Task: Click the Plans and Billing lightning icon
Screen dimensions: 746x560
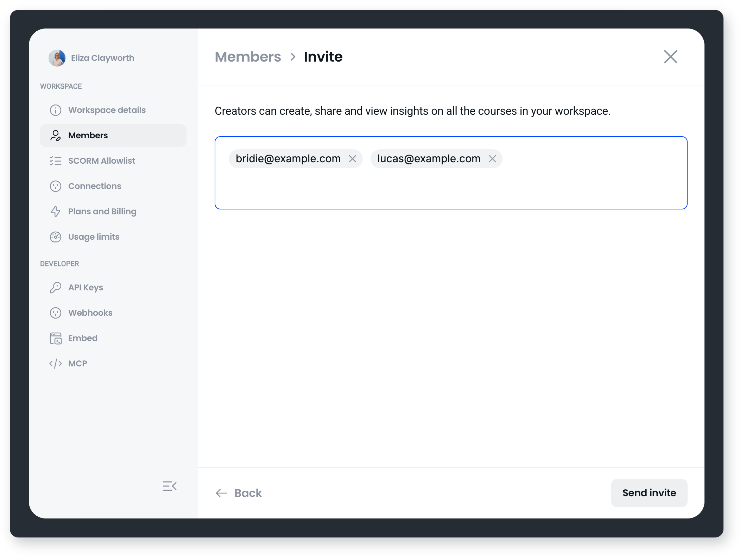Action: (x=56, y=212)
